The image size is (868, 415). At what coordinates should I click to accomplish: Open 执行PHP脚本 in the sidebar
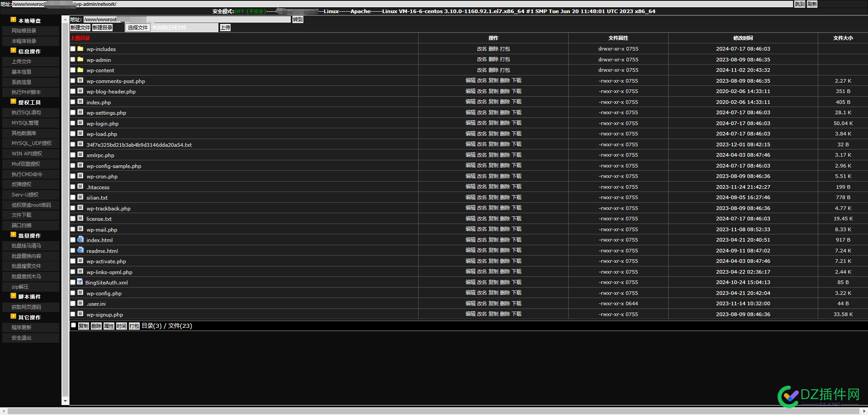[x=31, y=92]
